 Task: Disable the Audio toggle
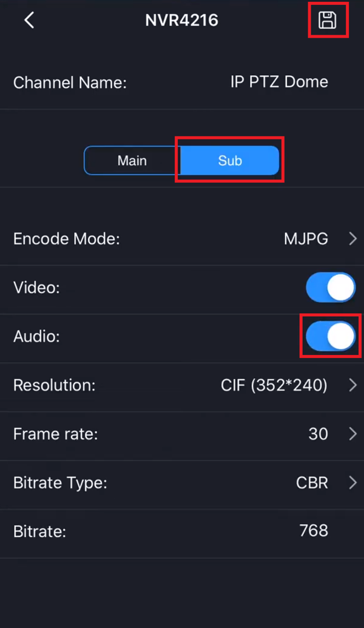click(331, 336)
